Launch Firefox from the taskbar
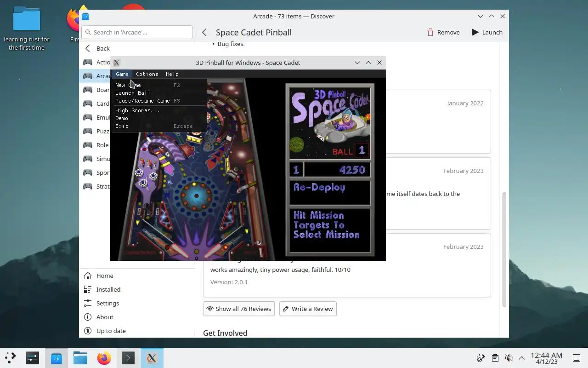The width and height of the screenshot is (588, 368). (x=104, y=358)
